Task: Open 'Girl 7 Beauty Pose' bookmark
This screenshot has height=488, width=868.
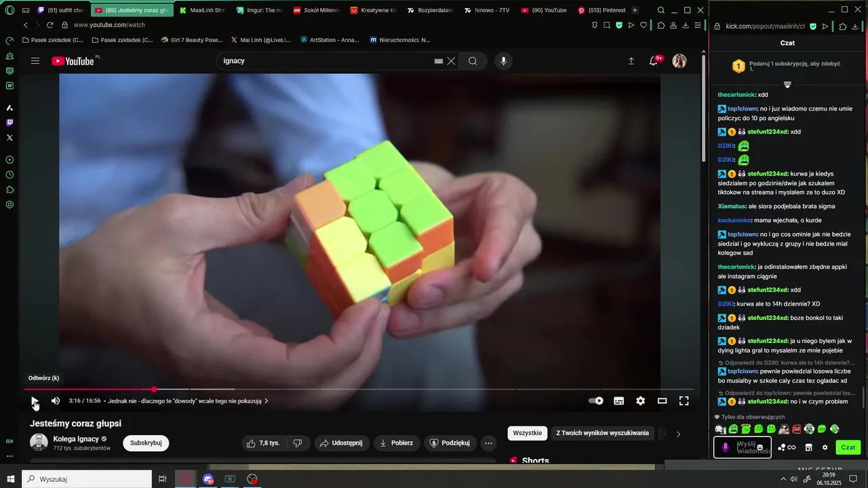Action: click(x=192, y=40)
